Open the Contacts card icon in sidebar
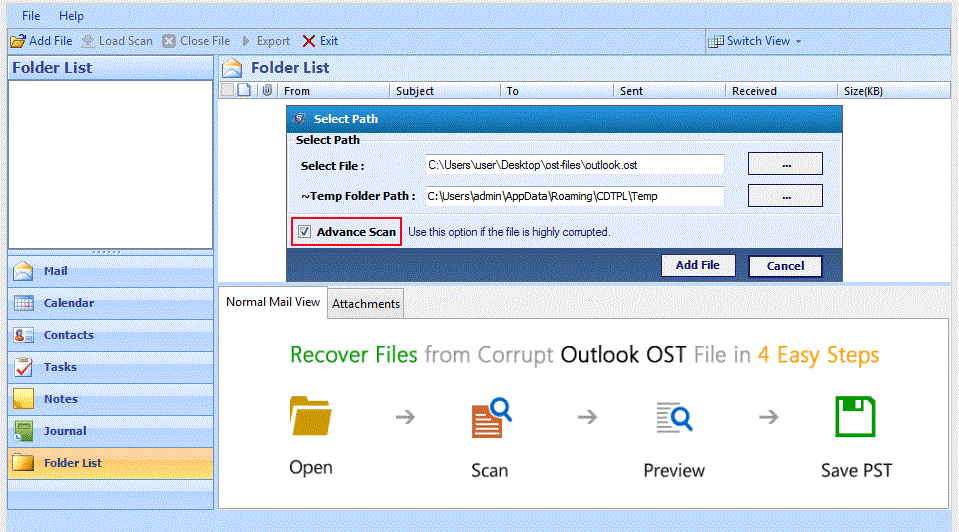The height and width of the screenshot is (532, 959). click(23, 335)
